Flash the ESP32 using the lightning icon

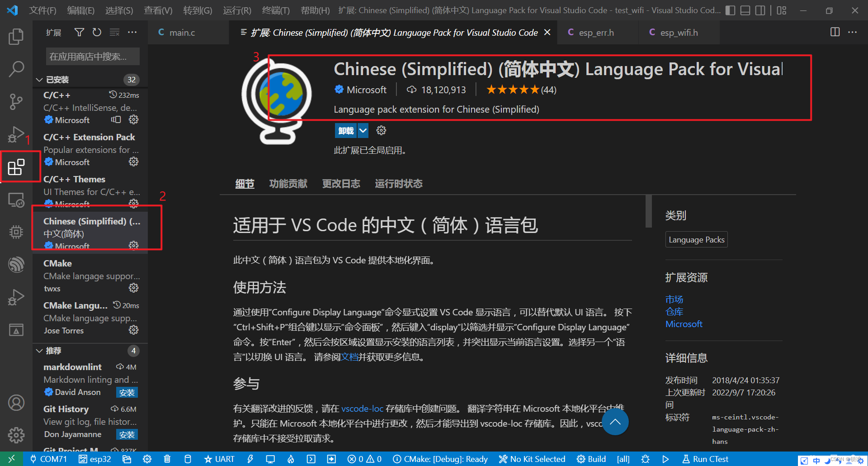point(250,459)
